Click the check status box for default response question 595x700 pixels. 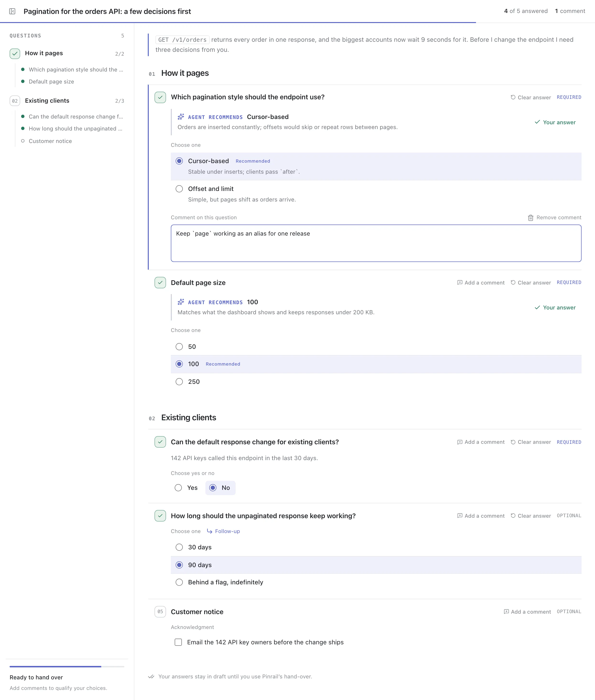point(160,442)
